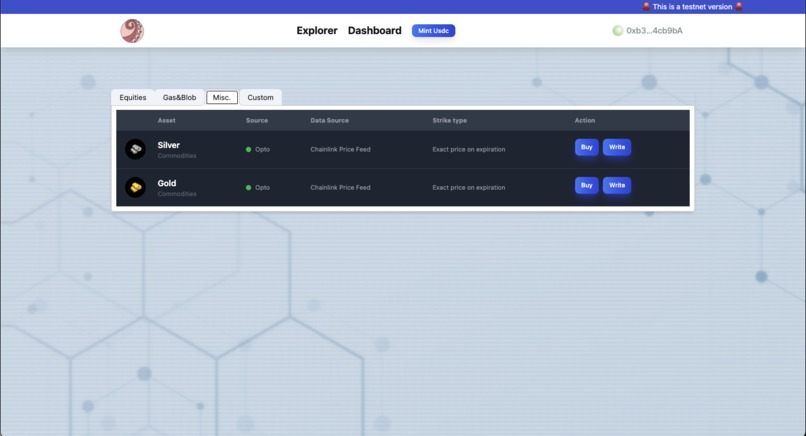The height and width of the screenshot is (436, 806).
Task: Click the green status dot in Silver row
Action: pyautogui.click(x=248, y=150)
